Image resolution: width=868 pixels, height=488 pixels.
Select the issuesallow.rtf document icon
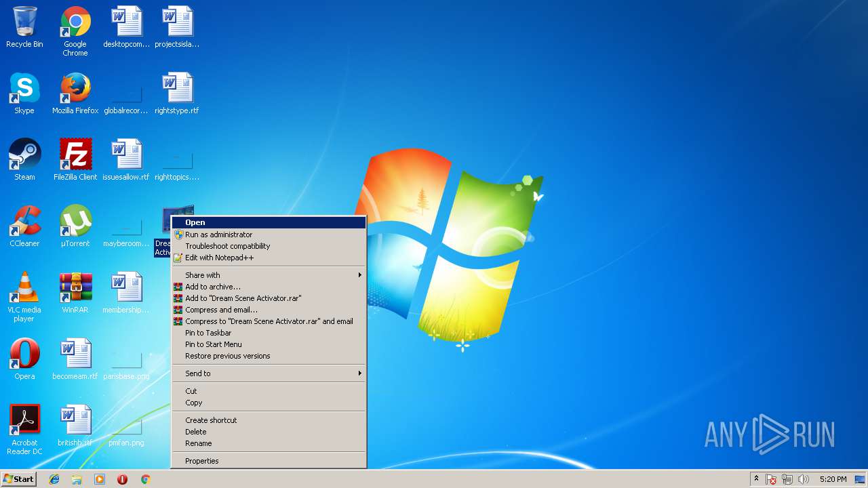click(126, 160)
